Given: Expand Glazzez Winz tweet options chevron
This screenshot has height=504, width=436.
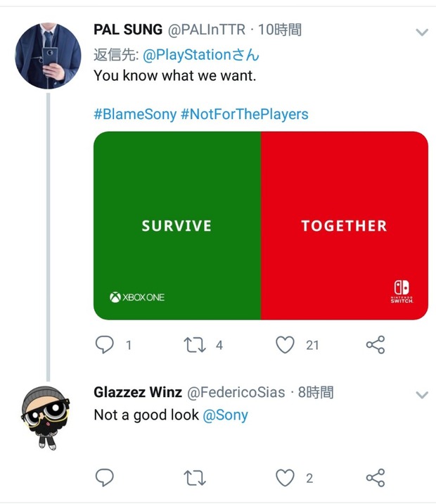Looking at the screenshot, I should 422,395.
